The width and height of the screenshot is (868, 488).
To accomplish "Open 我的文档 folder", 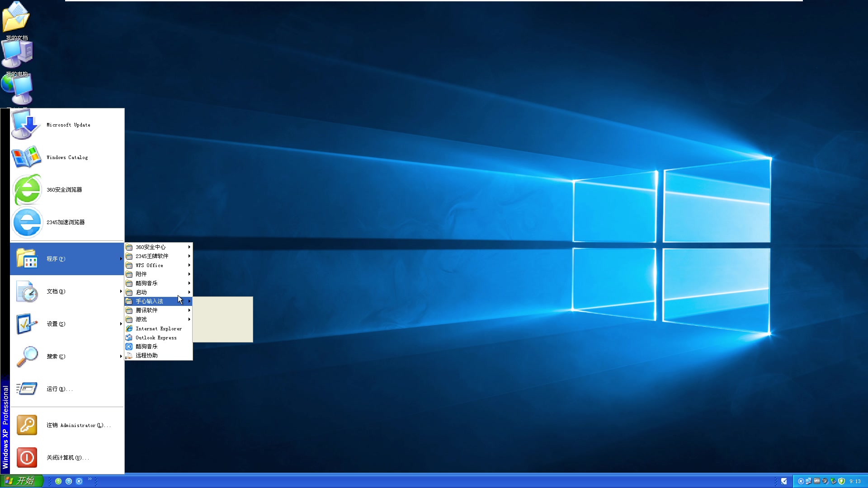I will point(16,20).
